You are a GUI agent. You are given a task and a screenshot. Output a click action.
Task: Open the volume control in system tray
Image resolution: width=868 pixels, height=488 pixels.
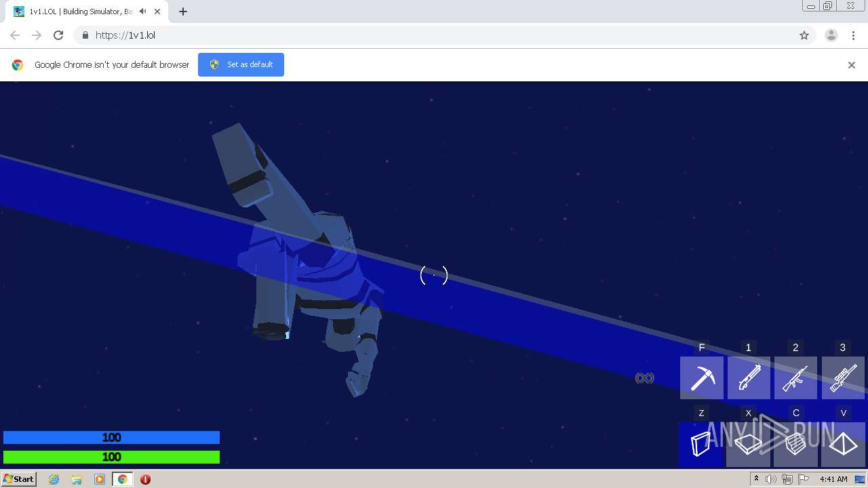(771, 479)
